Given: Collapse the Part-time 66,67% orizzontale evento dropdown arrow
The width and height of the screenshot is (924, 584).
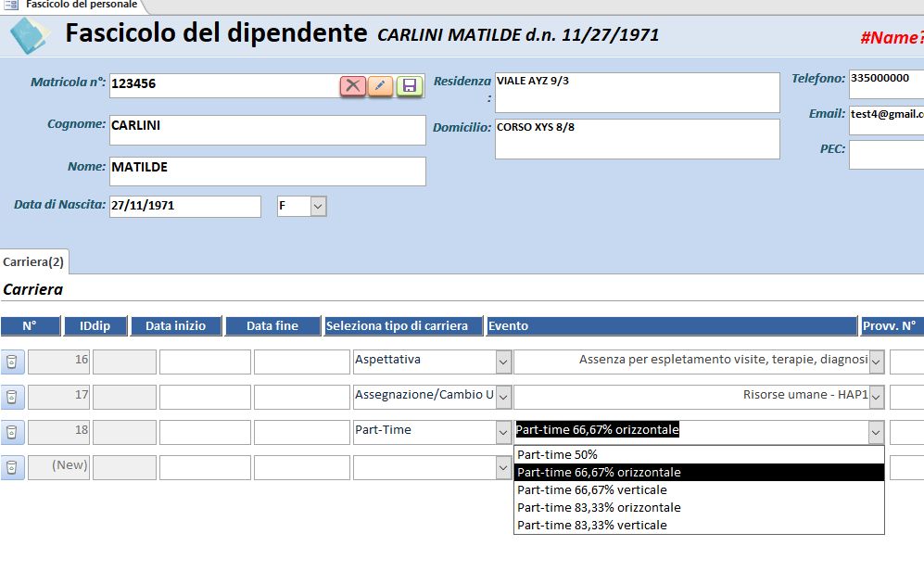Looking at the screenshot, I should coord(876,433).
